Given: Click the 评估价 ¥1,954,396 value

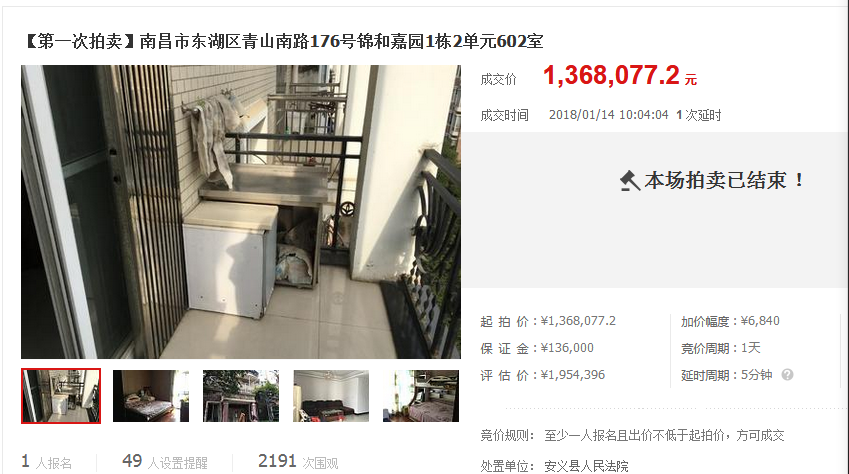Looking at the screenshot, I should 573,375.
